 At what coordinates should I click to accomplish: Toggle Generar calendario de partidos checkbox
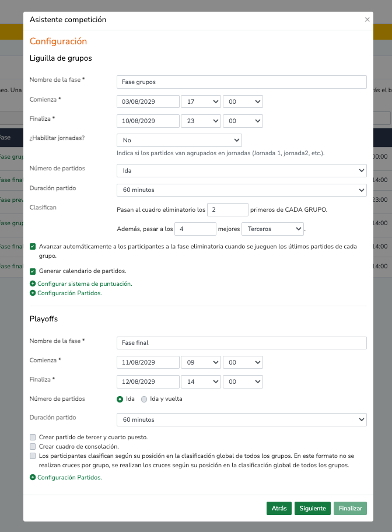(33, 271)
